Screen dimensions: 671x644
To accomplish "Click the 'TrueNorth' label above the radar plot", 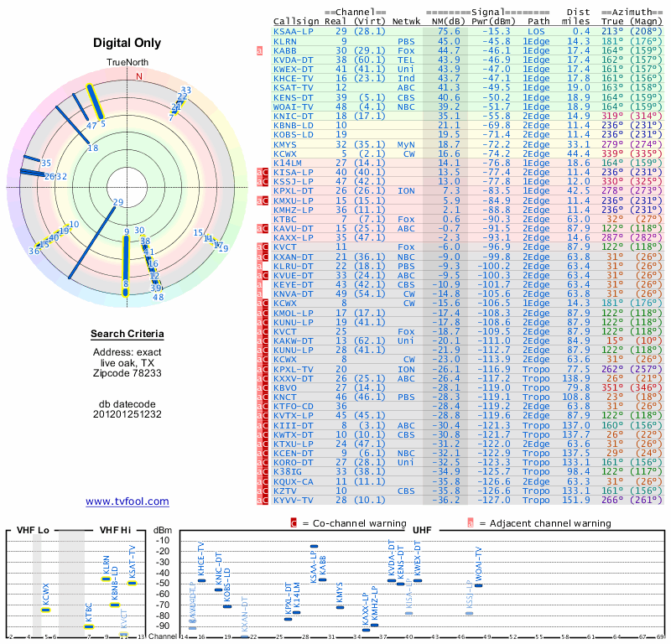I will [x=127, y=63].
